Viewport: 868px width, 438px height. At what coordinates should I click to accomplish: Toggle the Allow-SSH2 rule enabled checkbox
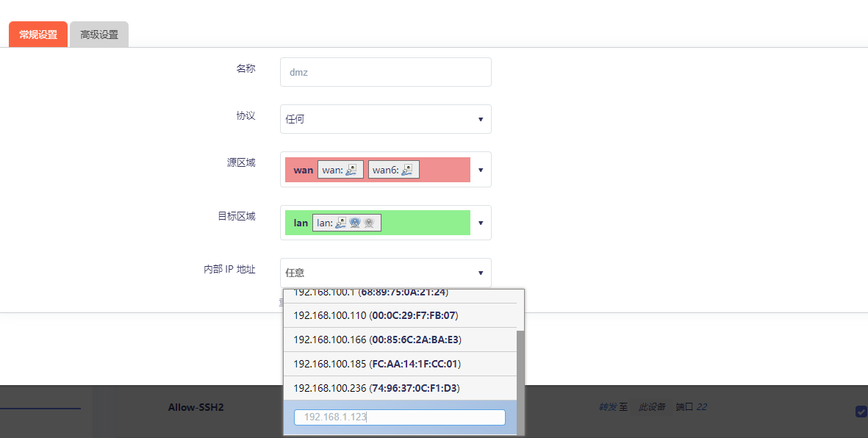click(x=861, y=412)
